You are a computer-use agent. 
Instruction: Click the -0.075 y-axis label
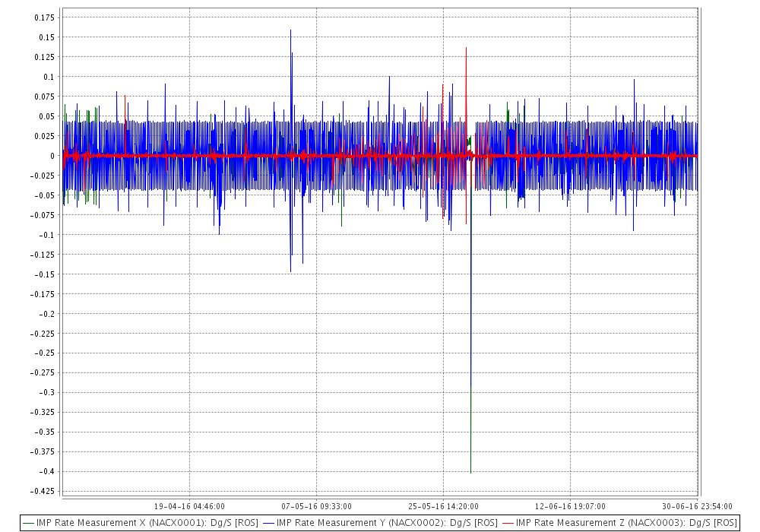(x=42, y=215)
